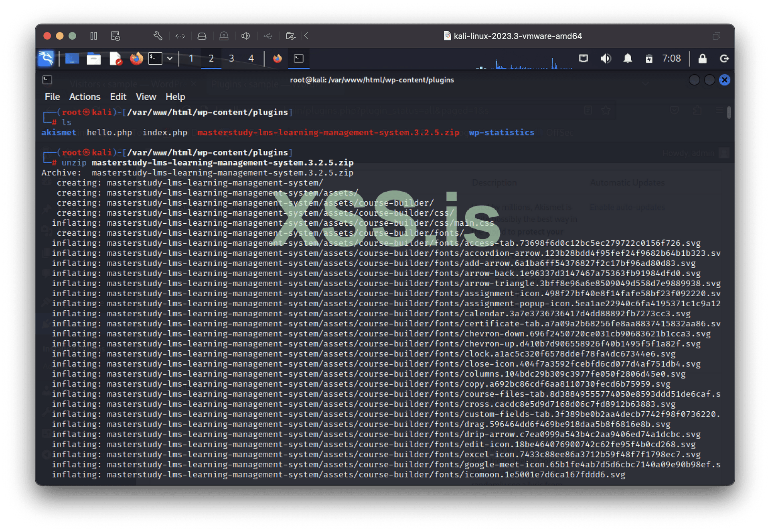Image resolution: width=770 pixels, height=532 pixels.
Task: Expand terminal launcher dropdown arrow
Action: (170, 59)
